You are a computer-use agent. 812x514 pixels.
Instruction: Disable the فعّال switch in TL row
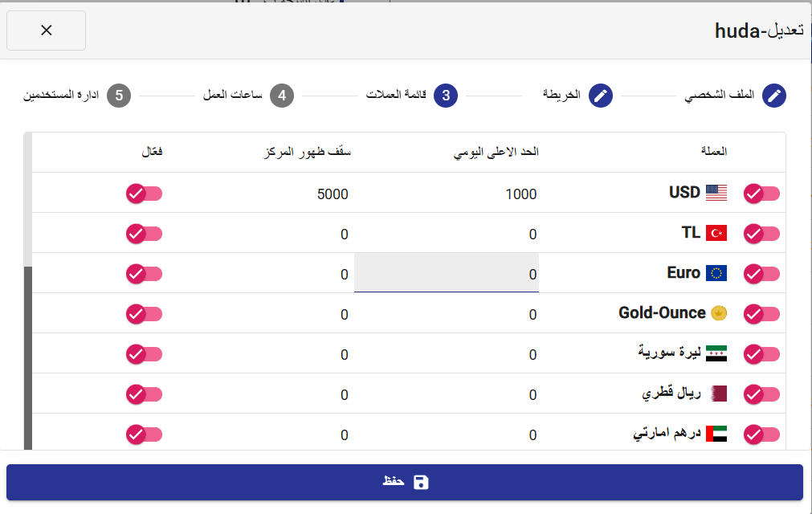tap(144, 234)
